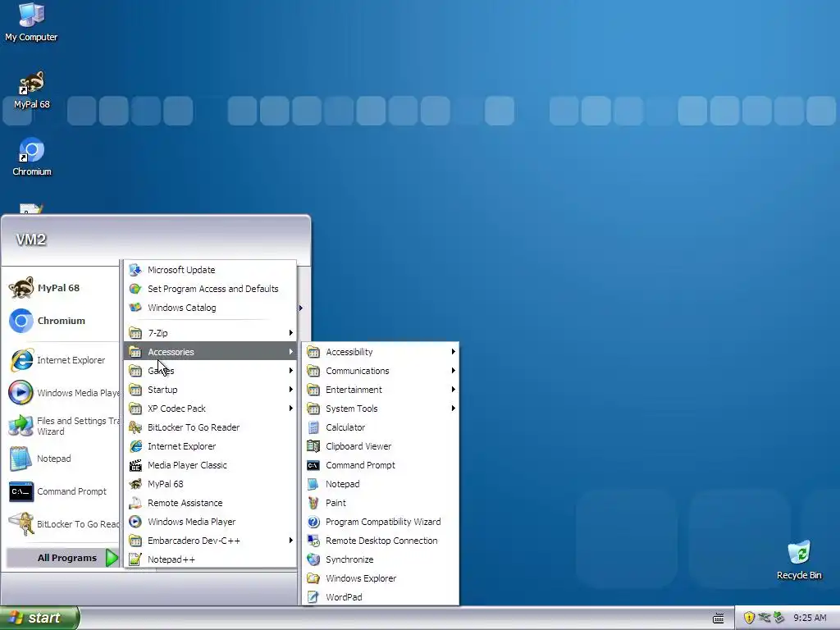This screenshot has height=630, width=840.
Task: Open the Recycle Bin icon
Action: pos(799,560)
